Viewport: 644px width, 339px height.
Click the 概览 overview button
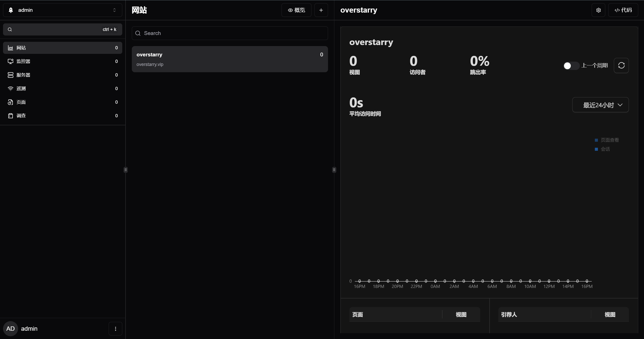pos(296,10)
